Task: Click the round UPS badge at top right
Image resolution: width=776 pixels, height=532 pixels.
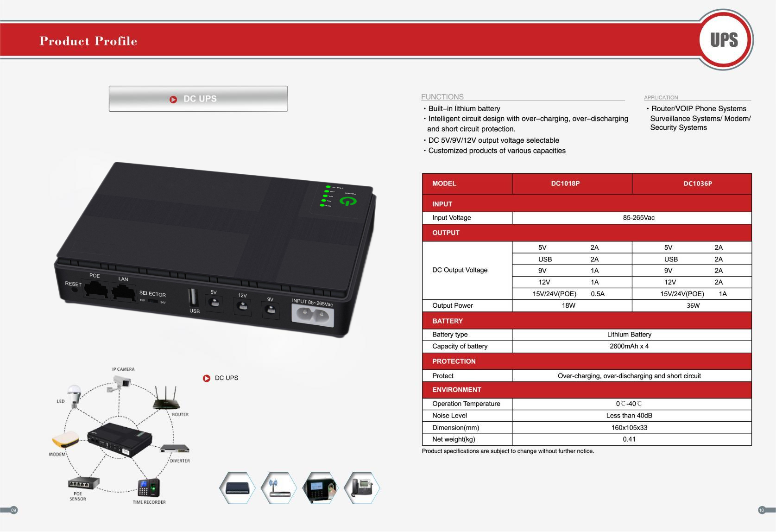Action: 724,40
